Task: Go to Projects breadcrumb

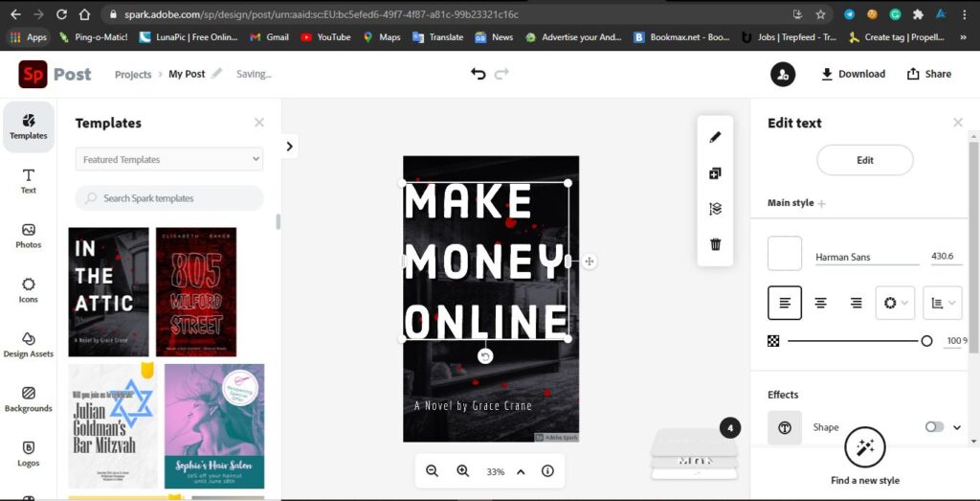Action: 133,74
